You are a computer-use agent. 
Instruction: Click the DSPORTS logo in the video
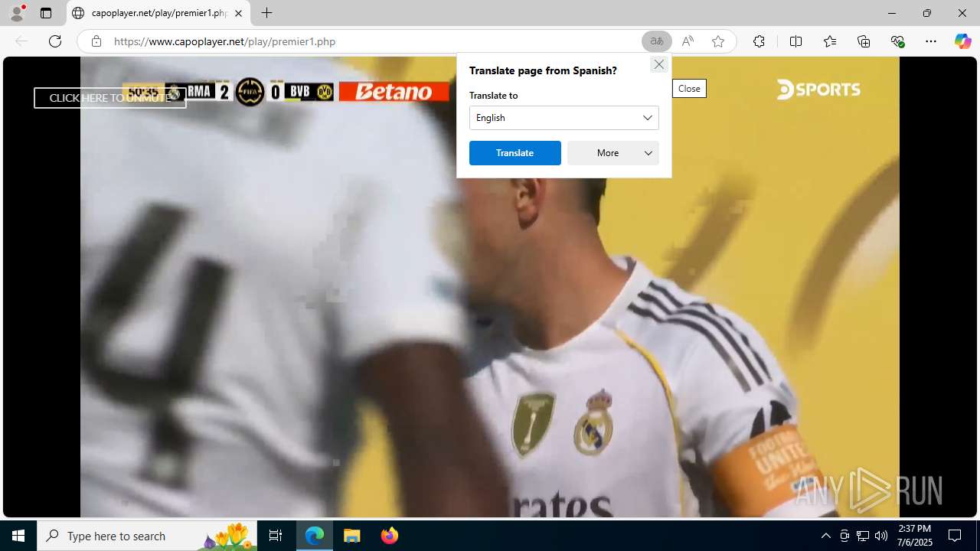pyautogui.click(x=818, y=90)
